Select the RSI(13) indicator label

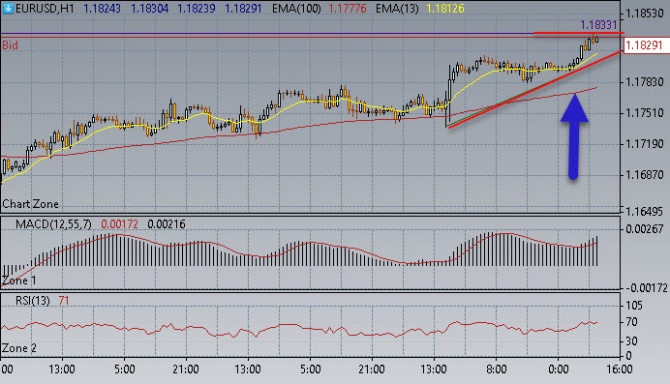click(x=32, y=301)
